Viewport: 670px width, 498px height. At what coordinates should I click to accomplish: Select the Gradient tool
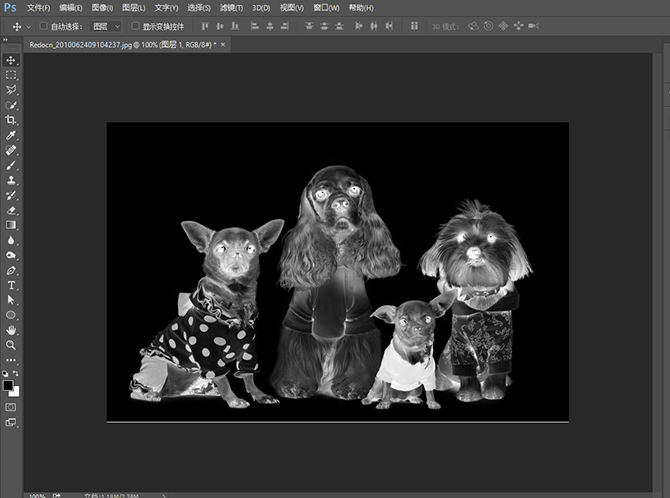click(11, 225)
